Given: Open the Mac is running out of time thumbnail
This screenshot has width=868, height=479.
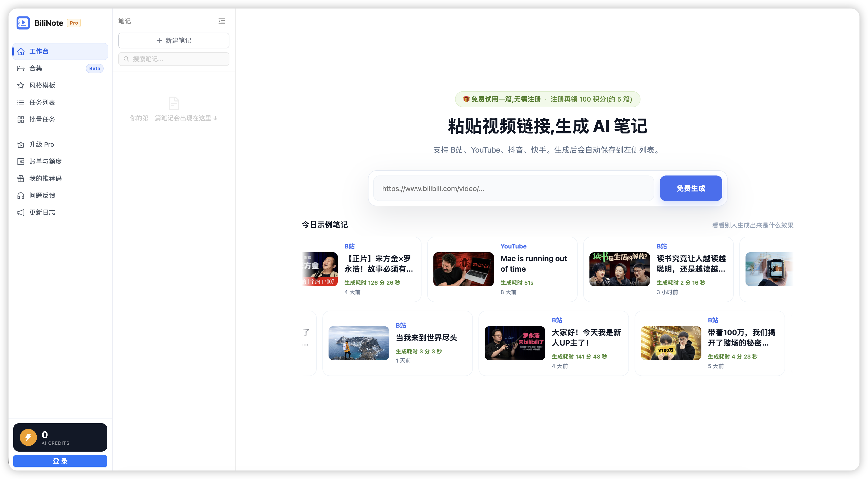Looking at the screenshot, I should pyautogui.click(x=463, y=269).
